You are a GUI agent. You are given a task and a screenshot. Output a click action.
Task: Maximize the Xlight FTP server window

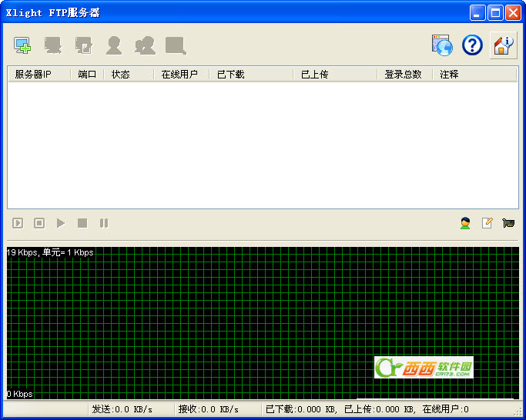pyautogui.click(x=495, y=13)
